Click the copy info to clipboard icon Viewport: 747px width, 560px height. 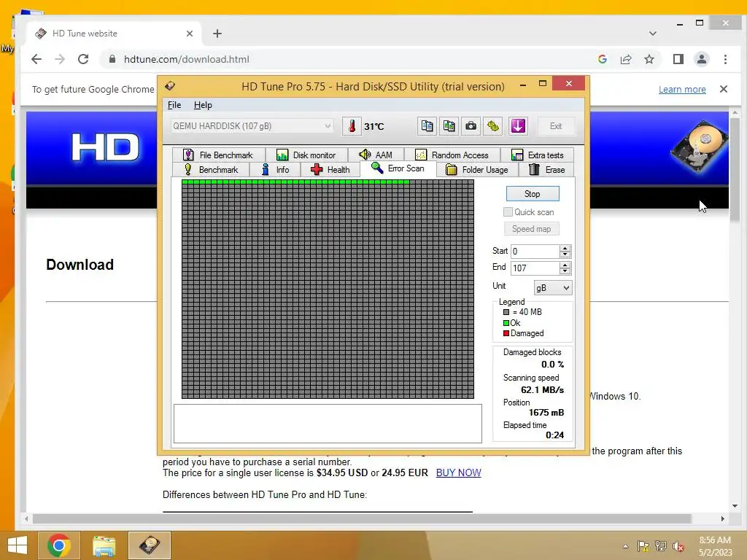(427, 126)
